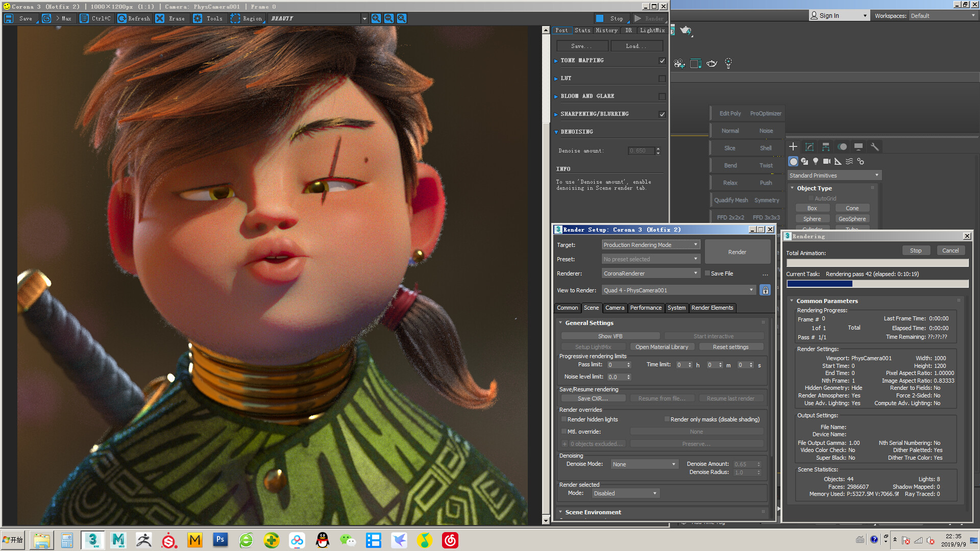Image resolution: width=980 pixels, height=551 pixels.
Task: Disable the Tone Mapping checkbox
Action: point(662,61)
